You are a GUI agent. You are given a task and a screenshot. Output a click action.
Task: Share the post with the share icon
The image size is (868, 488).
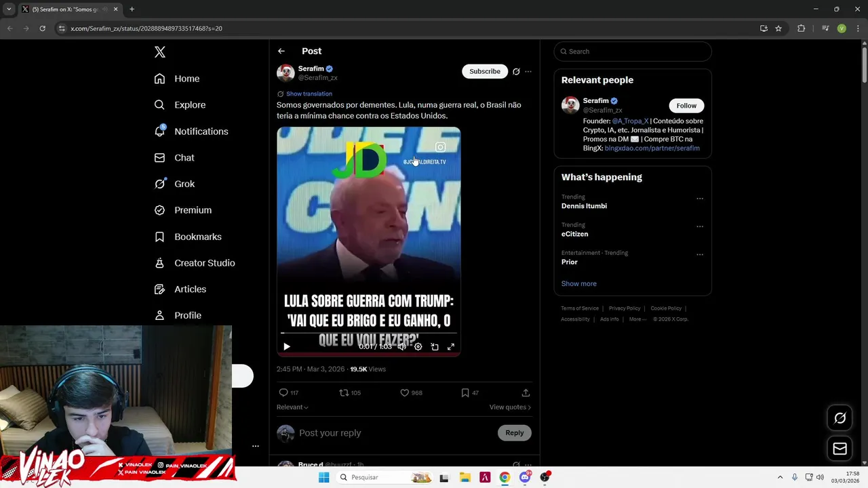pos(526,392)
